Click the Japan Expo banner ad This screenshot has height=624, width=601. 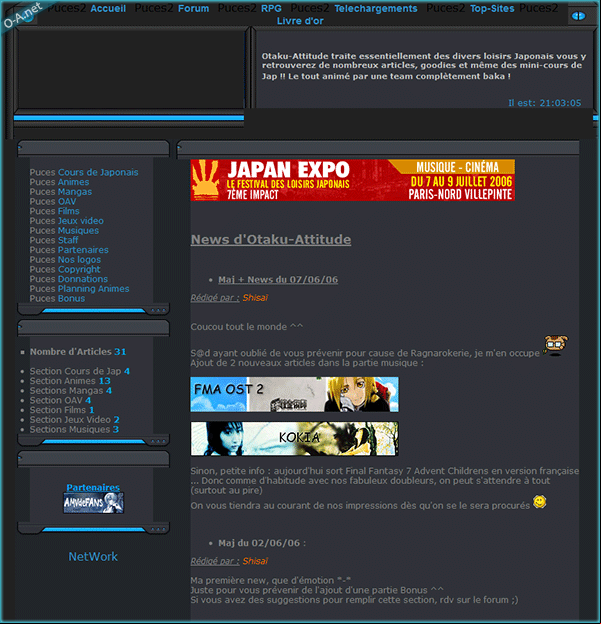(x=353, y=180)
